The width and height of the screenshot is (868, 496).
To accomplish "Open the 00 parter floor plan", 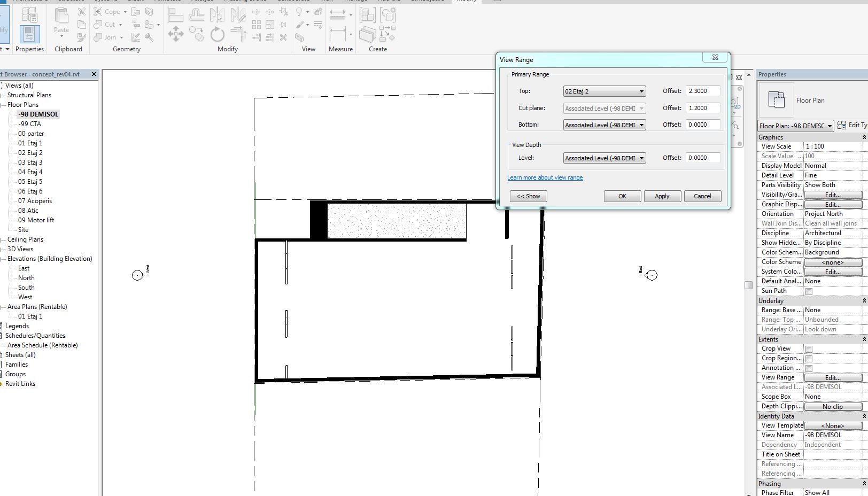I will click(x=31, y=134).
